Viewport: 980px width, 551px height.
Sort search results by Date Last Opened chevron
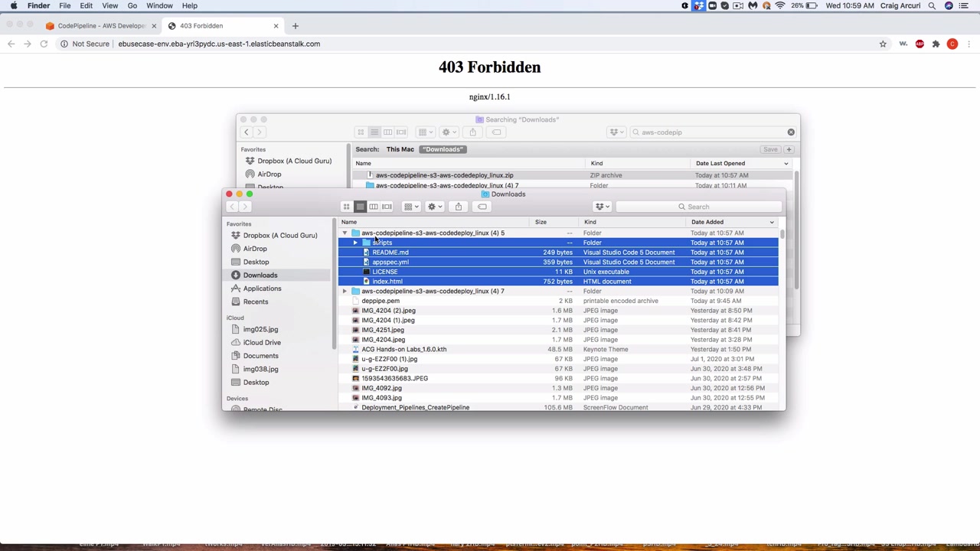click(786, 163)
